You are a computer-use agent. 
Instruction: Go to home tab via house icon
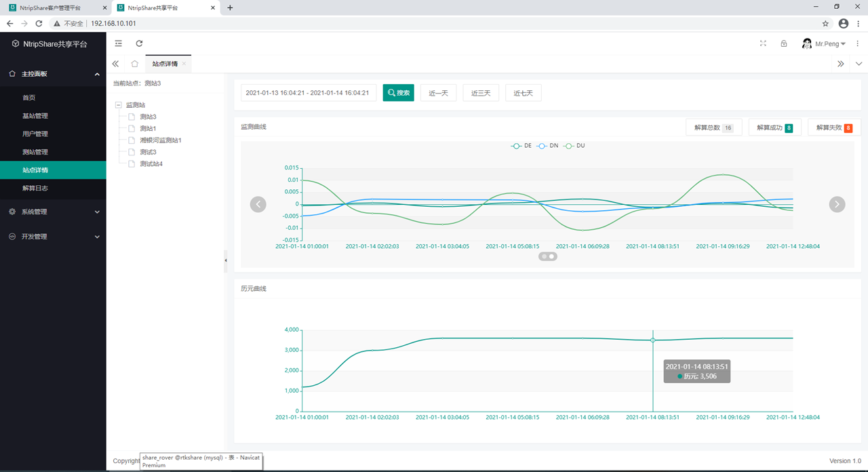135,64
